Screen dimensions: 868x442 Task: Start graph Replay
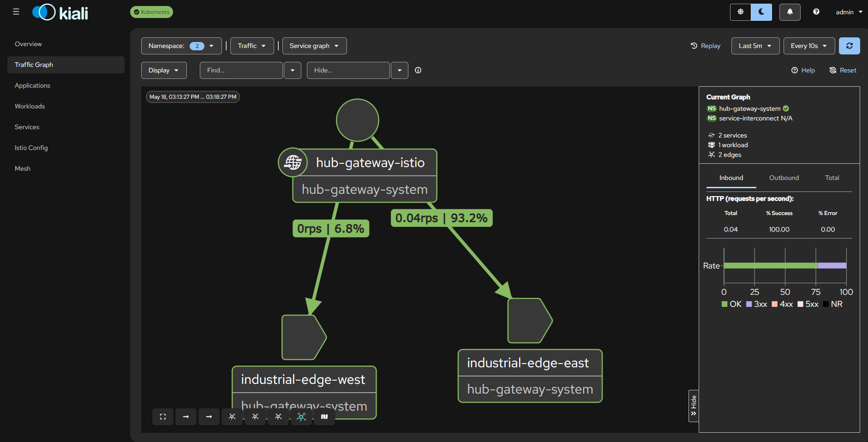pos(705,46)
